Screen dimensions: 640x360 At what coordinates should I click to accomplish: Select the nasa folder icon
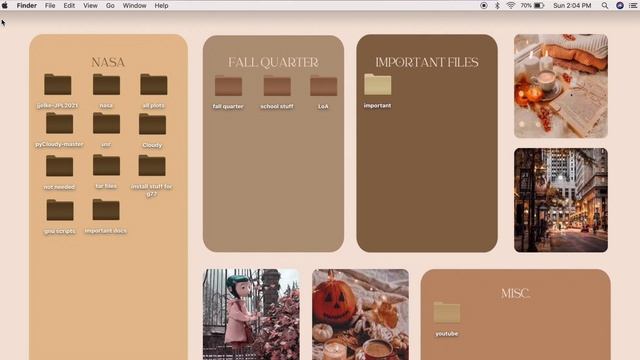pos(106,84)
